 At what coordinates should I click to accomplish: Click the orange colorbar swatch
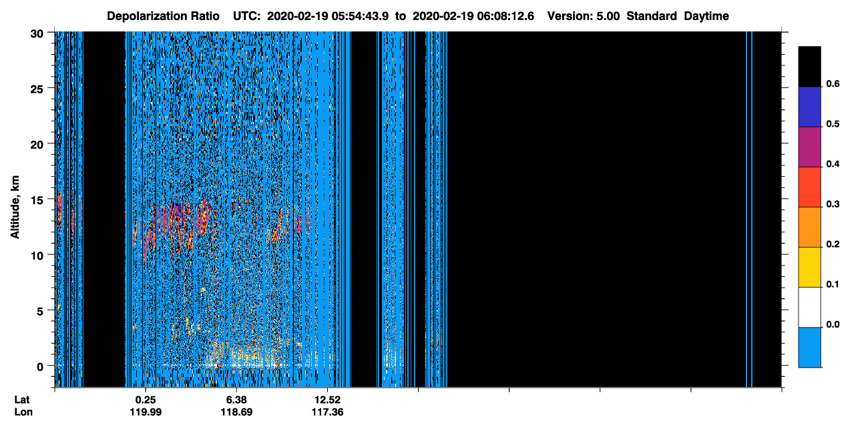(x=809, y=227)
